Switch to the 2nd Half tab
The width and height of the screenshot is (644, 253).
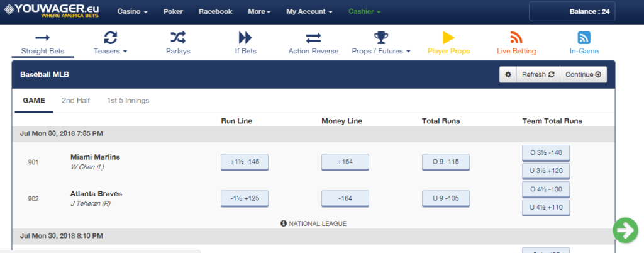coord(76,100)
